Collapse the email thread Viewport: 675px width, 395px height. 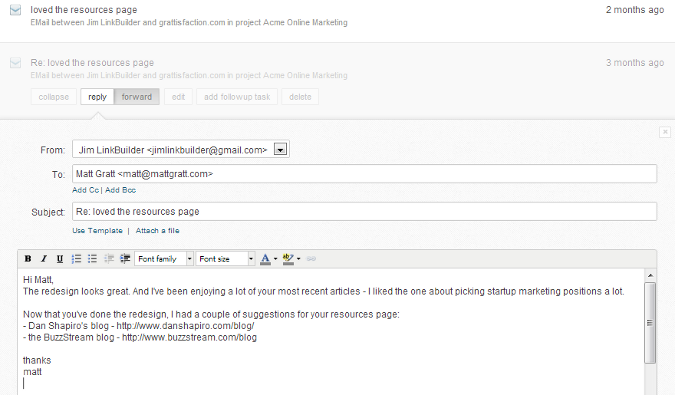point(54,97)
